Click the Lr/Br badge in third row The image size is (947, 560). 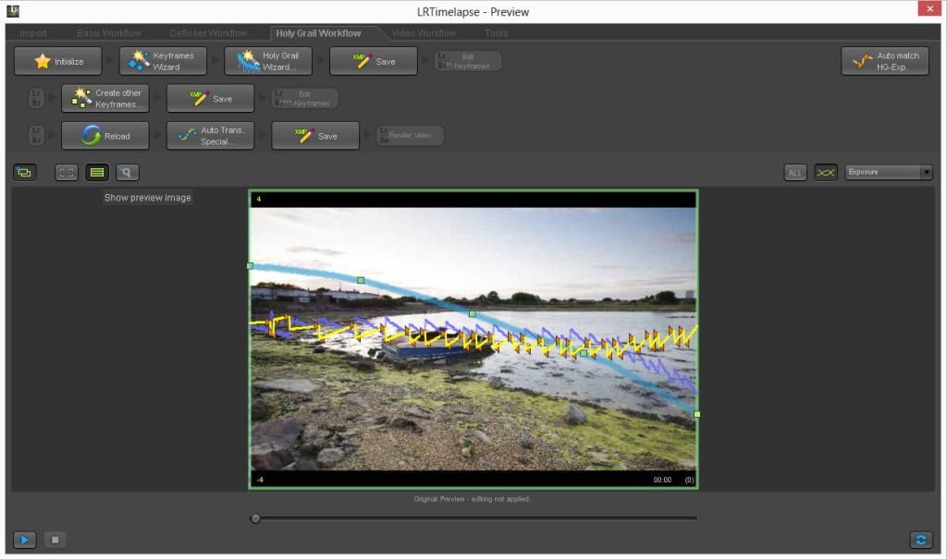pos(36,135)
